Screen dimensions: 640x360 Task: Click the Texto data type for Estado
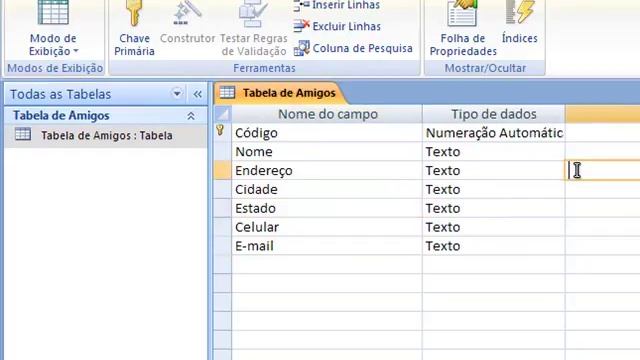(494, 208)
